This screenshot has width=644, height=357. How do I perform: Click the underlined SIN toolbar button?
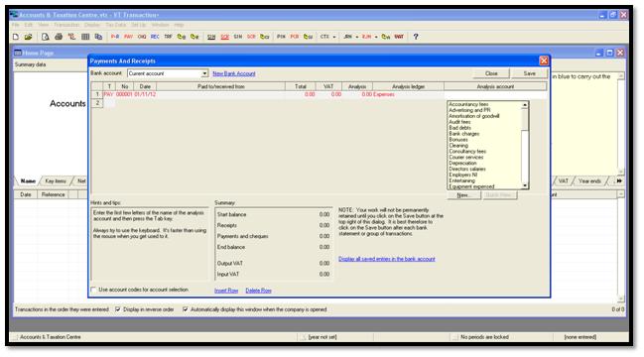pyautogui.click(x=211, y=37)
